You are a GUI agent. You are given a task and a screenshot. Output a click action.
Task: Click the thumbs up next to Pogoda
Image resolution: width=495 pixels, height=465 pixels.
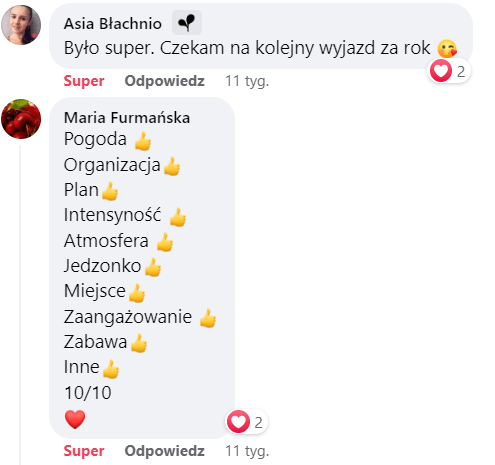click(143, 141)
